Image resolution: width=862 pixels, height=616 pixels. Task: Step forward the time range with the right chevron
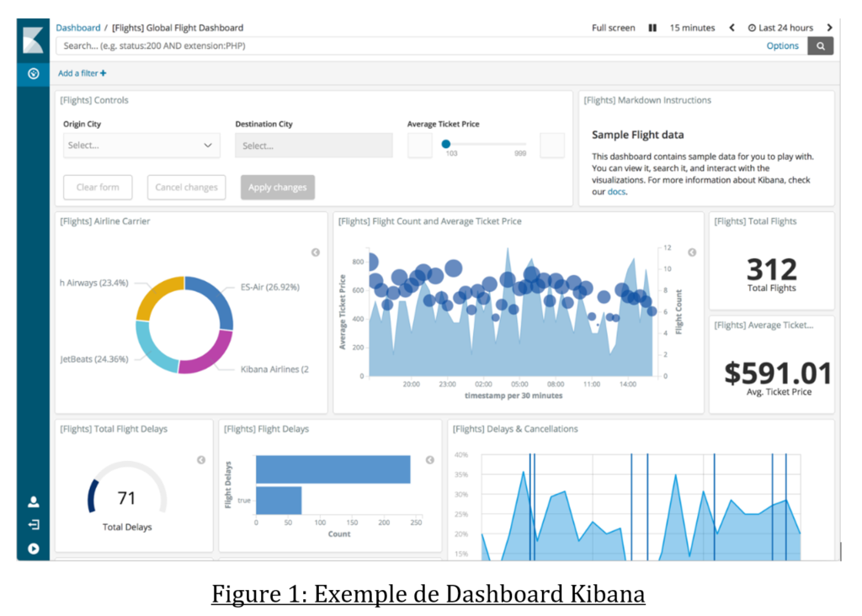[x=829, y=28]
